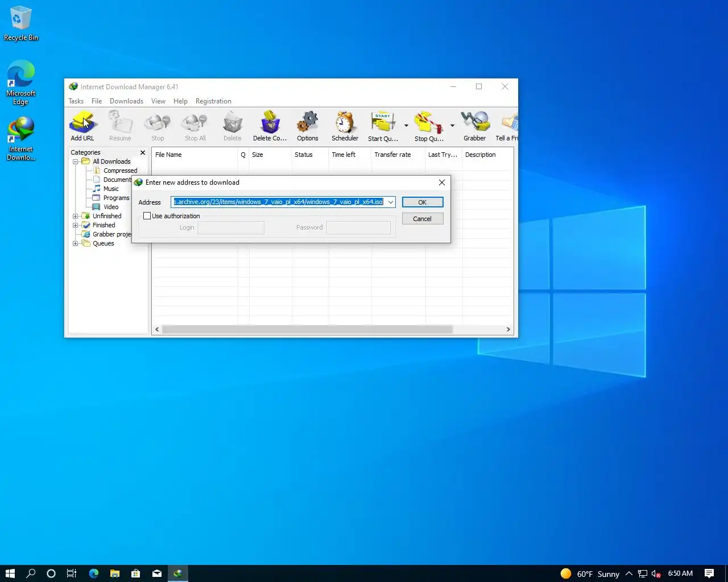The height and width of the screenshot is (582, 728).
Task: Click the Stop toolbar icon
Action: coord(158,126)
